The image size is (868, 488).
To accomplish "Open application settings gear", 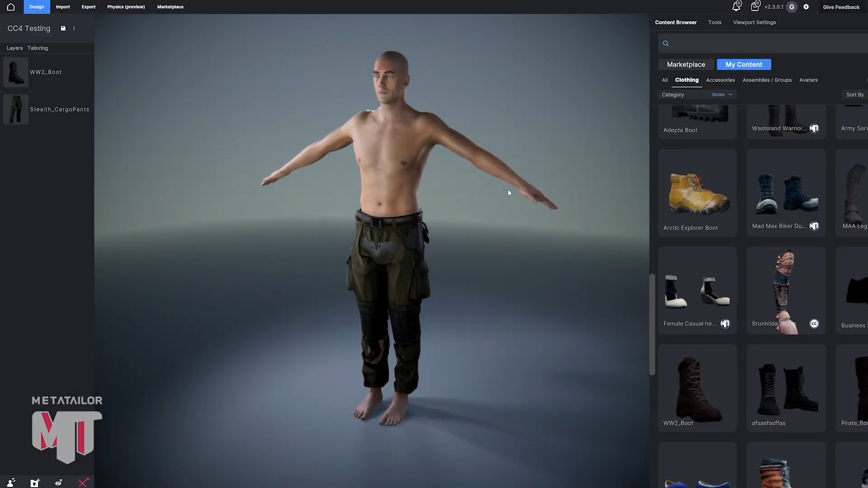I will [806, 7].
